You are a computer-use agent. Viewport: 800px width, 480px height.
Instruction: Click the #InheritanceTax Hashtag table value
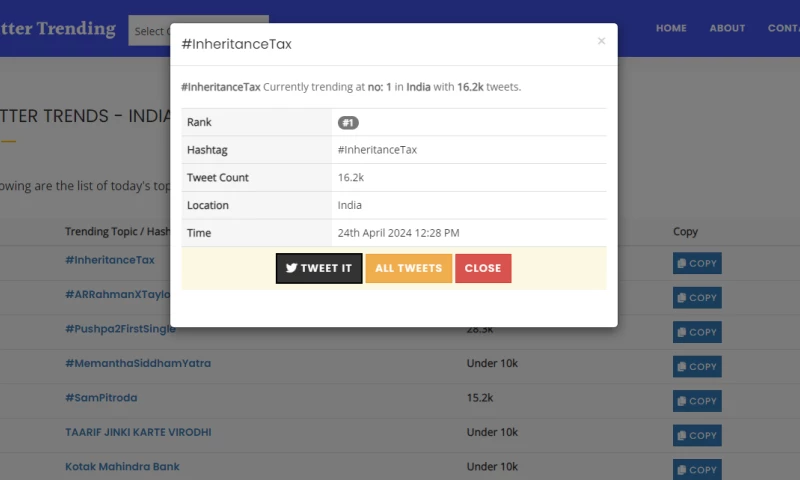(x=377, y=150)
